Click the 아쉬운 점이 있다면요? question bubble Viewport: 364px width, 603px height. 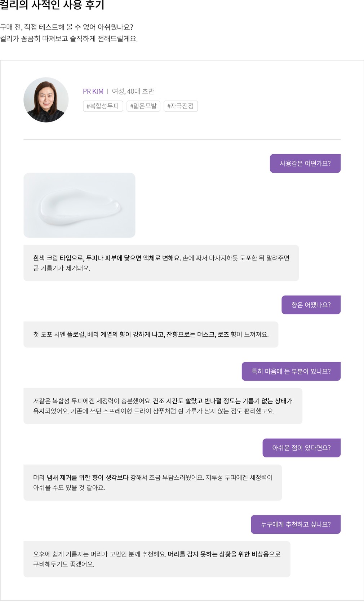click(301, 448)
